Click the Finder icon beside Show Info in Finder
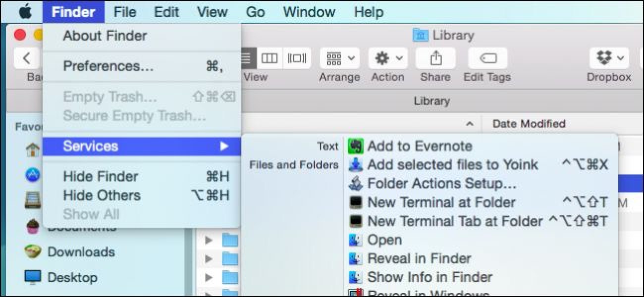 coord(356,277)
